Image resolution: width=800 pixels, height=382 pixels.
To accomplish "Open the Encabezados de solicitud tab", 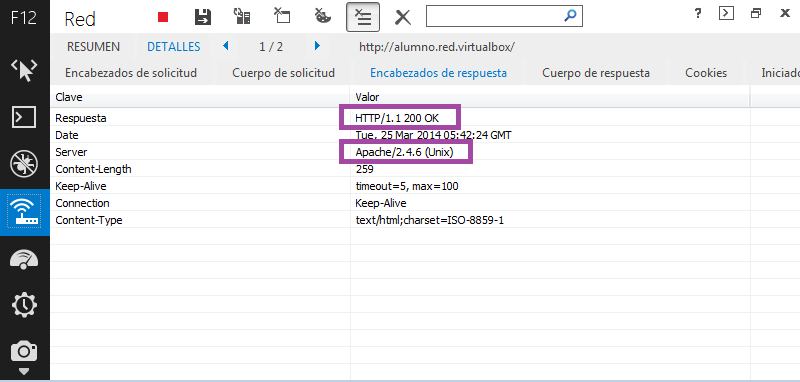I will point(131,73).
